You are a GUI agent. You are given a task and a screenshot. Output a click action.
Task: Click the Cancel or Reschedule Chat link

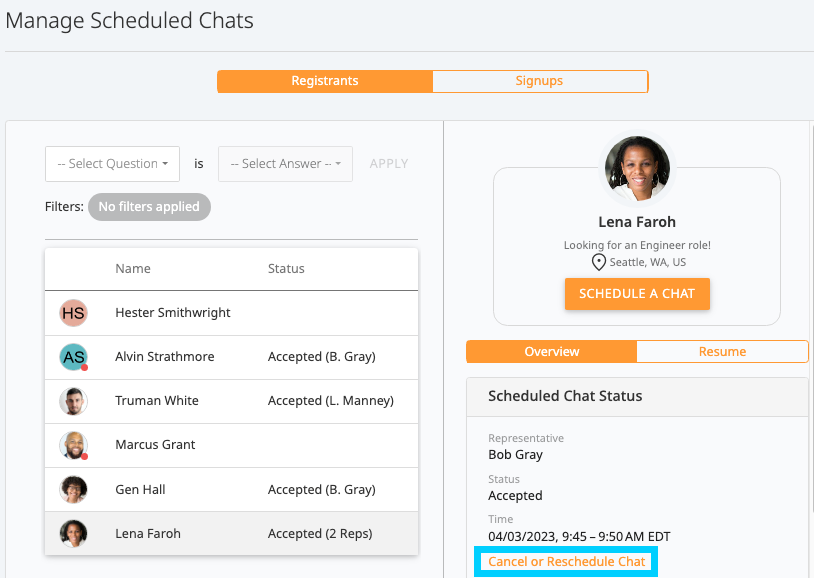[x=567, y=562]
